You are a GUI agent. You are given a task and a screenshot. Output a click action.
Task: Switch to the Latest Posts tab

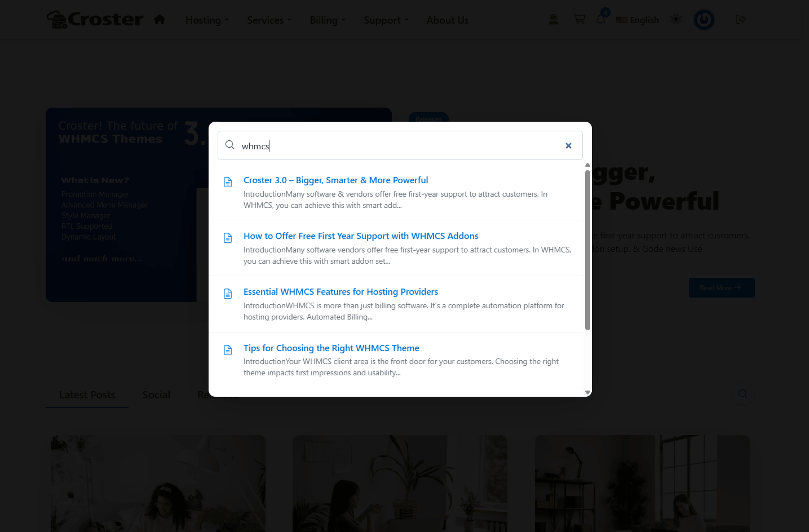coord(87,395)
